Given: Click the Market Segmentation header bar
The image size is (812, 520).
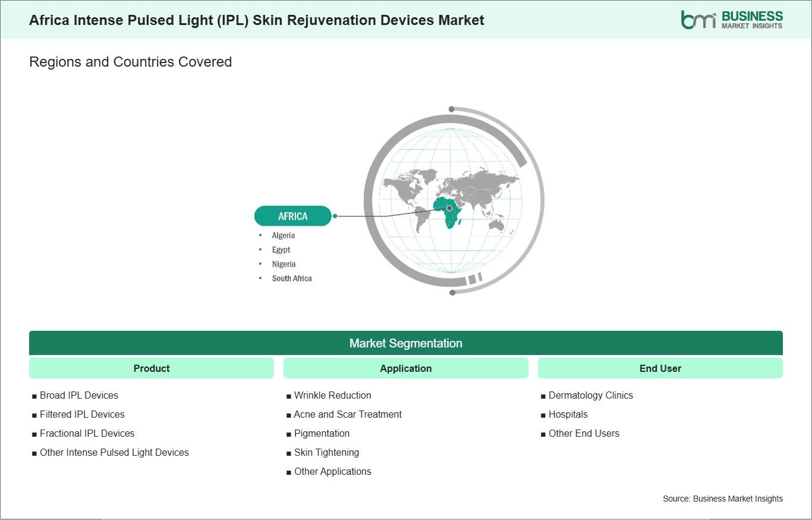Looking at the screenshot, I should click(406, 343).
